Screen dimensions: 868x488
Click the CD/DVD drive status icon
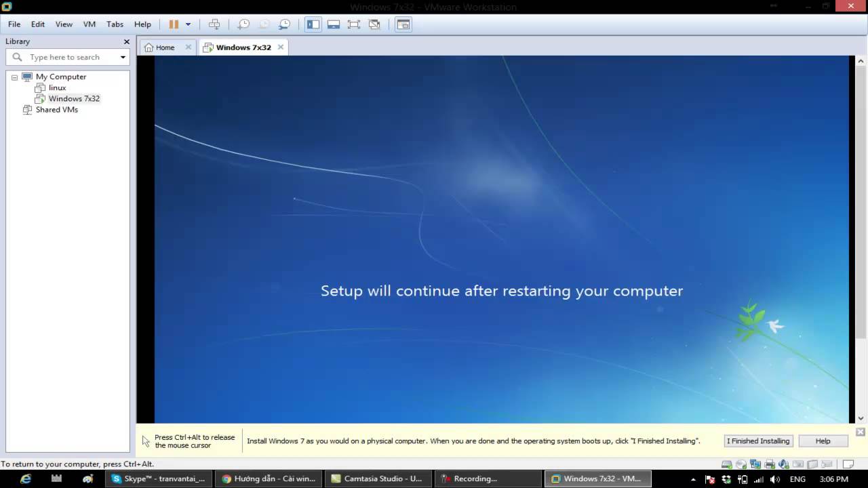[741, 464]
